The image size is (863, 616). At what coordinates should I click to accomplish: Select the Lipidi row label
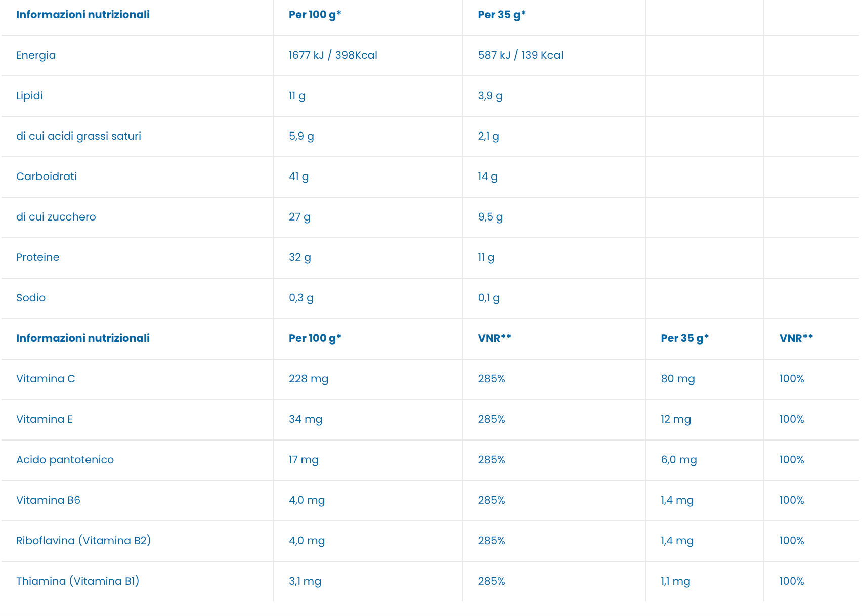point(29,96)
